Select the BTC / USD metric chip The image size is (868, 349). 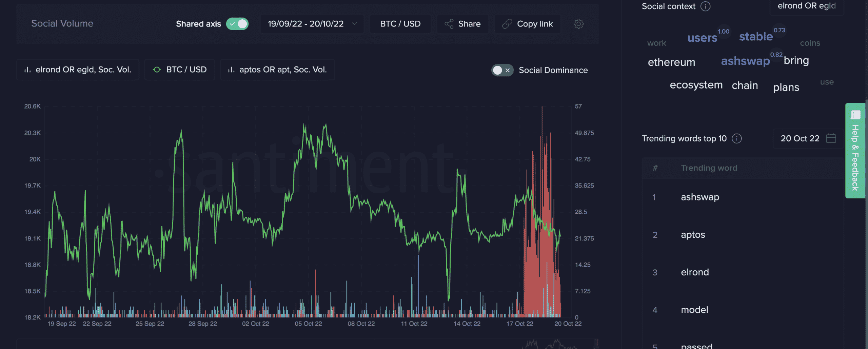tap(180, 70)
